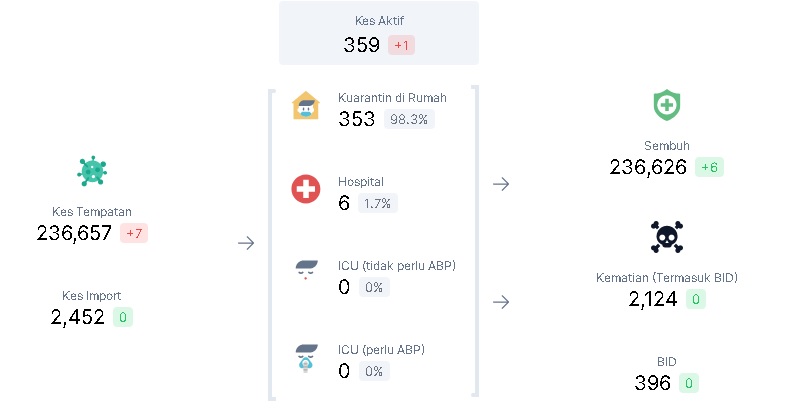Viewport: 793px width, 412px height.
Task: Click the 1.7% Hospital percentage badge
Action: (x=378, y=204)
